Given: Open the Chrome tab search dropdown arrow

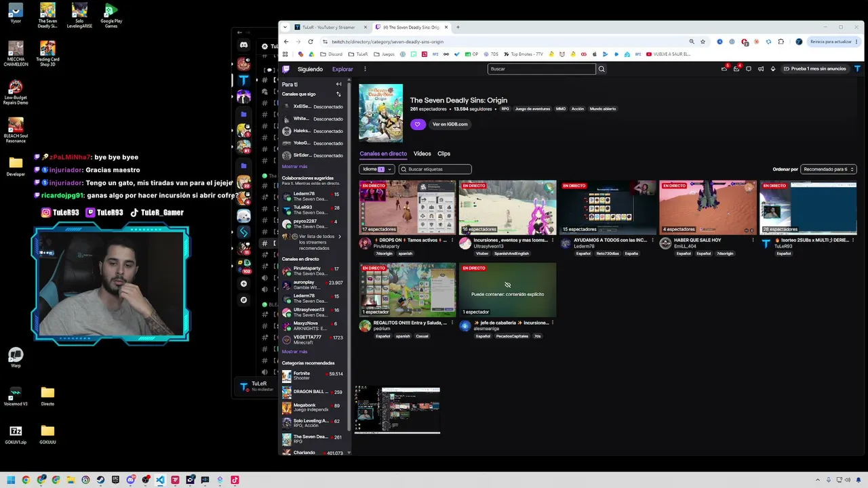Looking at the screenshot, I should coord(285,27).
